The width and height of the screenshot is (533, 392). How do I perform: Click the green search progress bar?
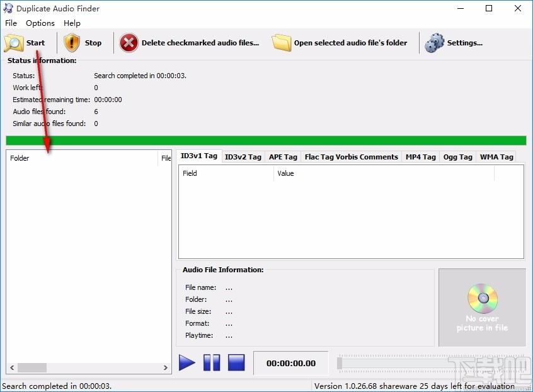(x=266, y=141)
